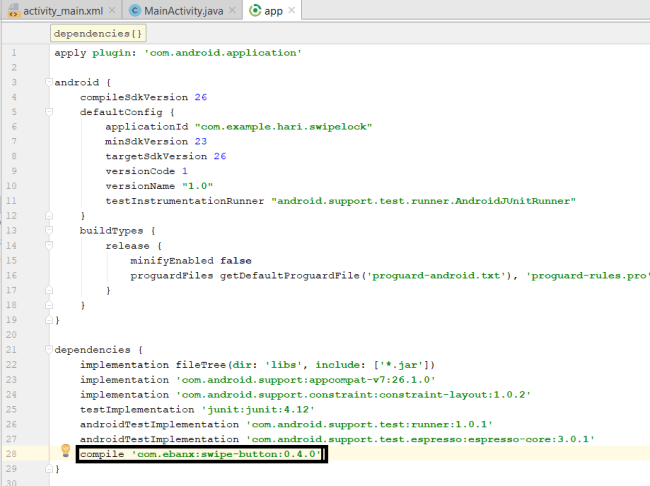The image size is (650, 486).
Task: Collapse the release block fold marker
Action: click(x=49, y=245)
